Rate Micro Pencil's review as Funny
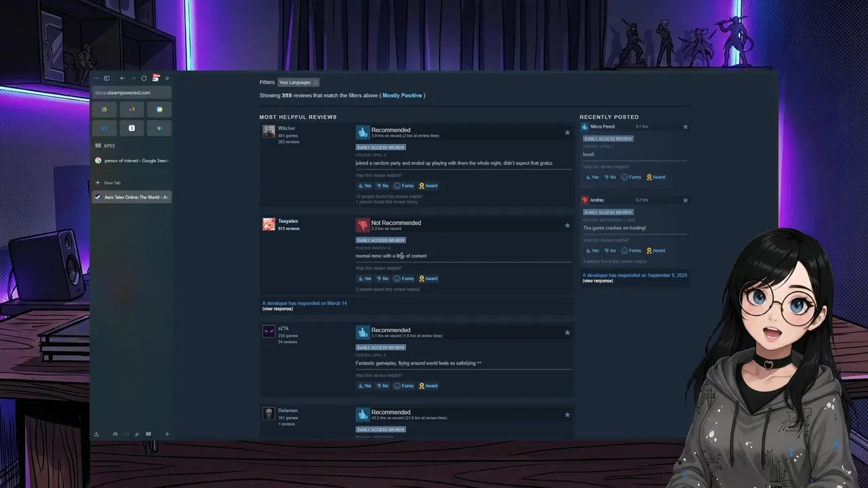 click(x=631, y=177)
